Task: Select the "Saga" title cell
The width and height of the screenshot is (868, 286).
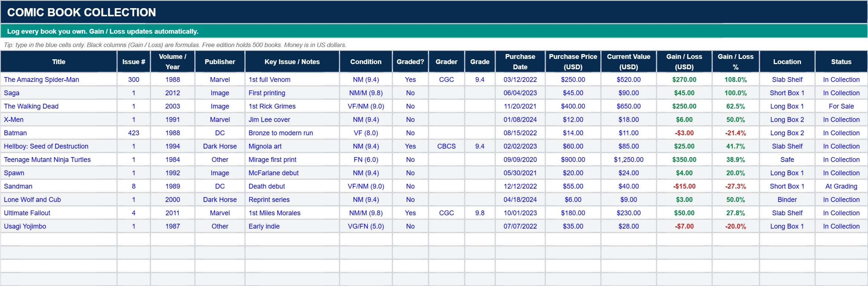Action: click(x=59, y=93)
